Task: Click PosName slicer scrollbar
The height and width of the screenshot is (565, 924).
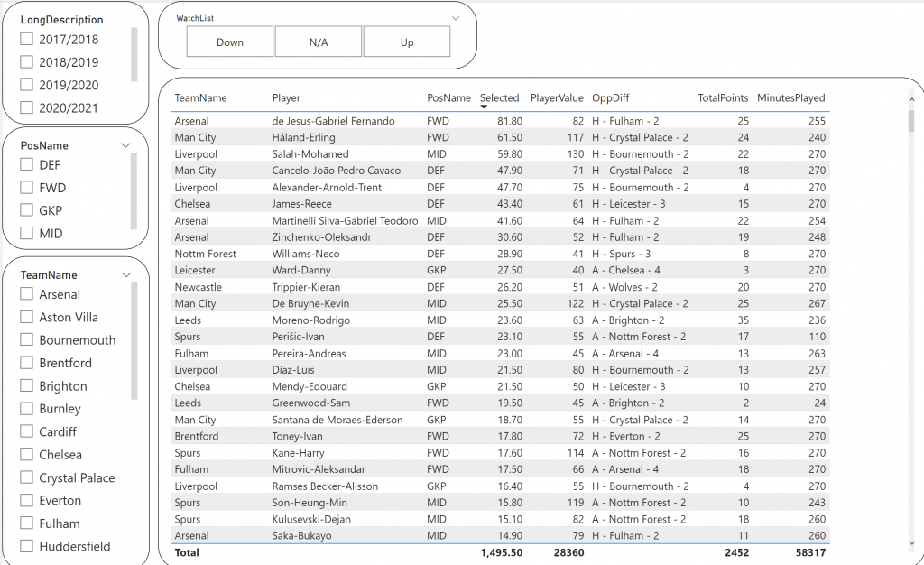Action: point(134,190)
